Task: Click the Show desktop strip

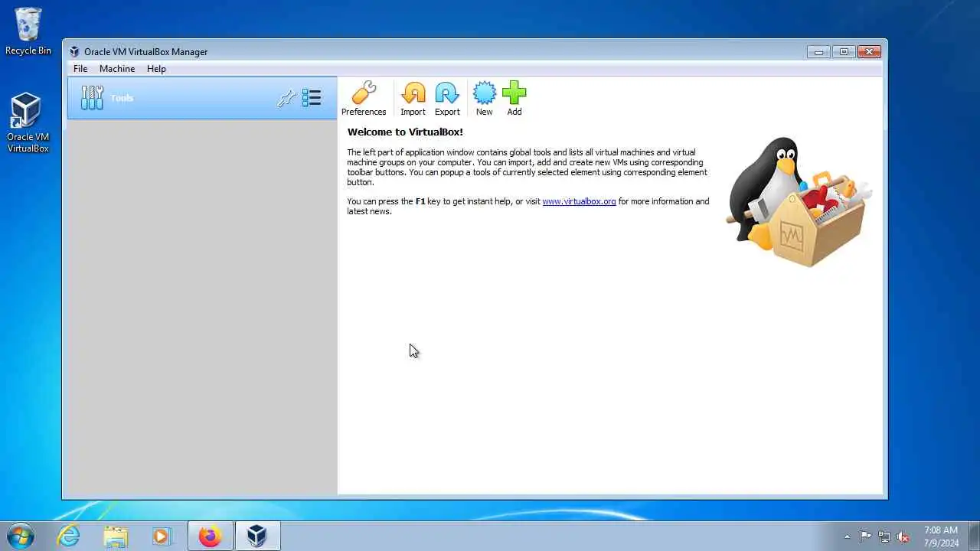Action: [975, 536]
